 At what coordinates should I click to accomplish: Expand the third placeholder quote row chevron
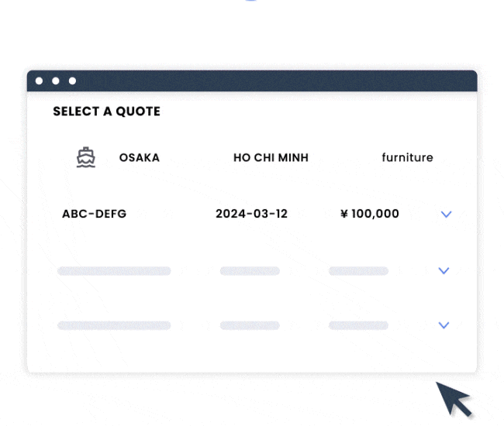444,325
